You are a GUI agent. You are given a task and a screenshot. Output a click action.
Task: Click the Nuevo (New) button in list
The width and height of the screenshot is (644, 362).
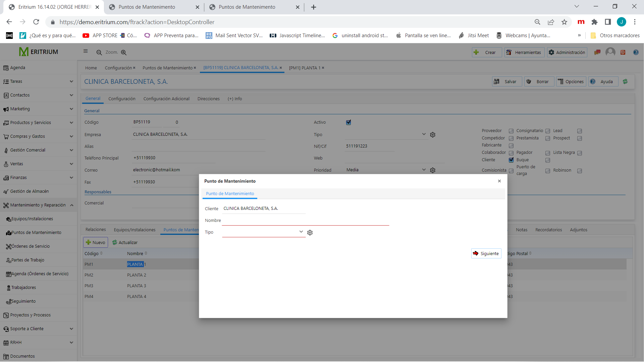click(94, 242)
